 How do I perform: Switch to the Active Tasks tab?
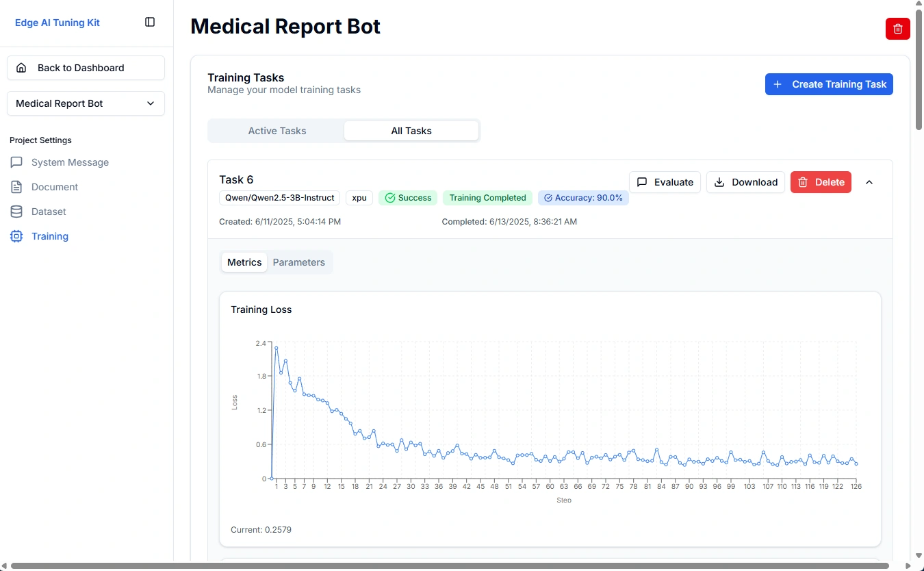pos(277,130)
